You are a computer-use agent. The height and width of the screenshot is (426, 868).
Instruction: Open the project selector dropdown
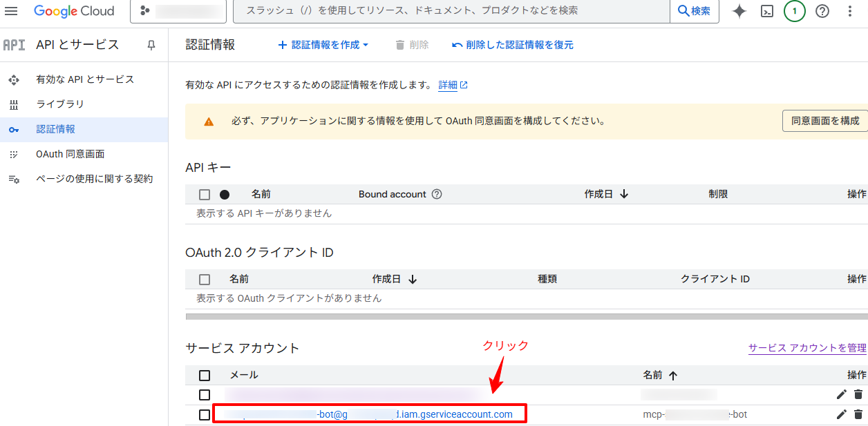point(178,11)
